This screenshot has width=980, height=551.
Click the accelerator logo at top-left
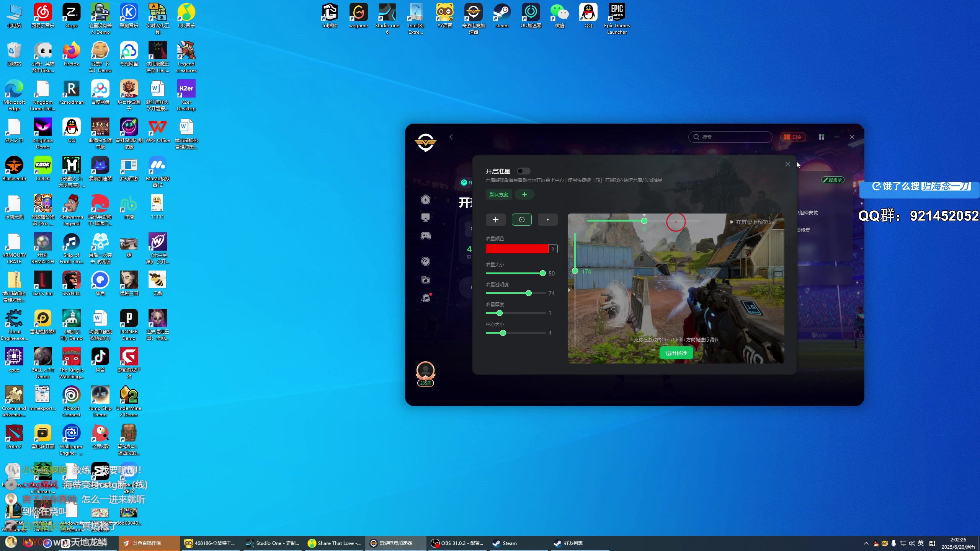425,143
